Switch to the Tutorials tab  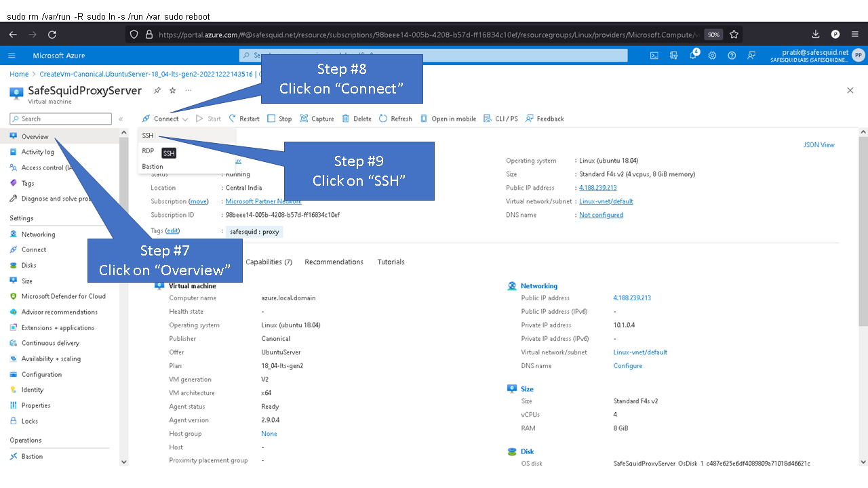(391, 262)
